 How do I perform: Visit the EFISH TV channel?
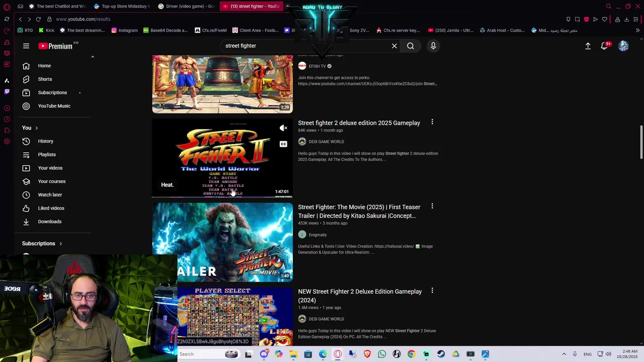point(317,66)
